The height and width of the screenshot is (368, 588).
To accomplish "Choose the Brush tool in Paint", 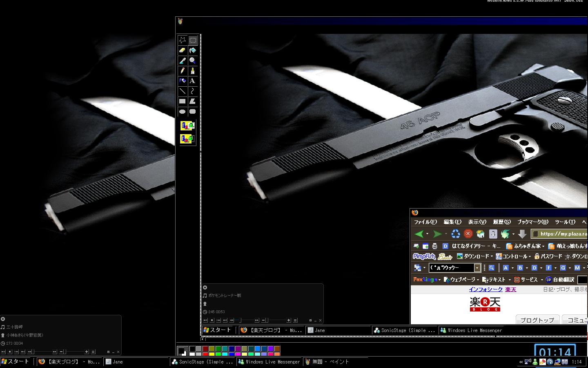I will [x=193, y=70].
